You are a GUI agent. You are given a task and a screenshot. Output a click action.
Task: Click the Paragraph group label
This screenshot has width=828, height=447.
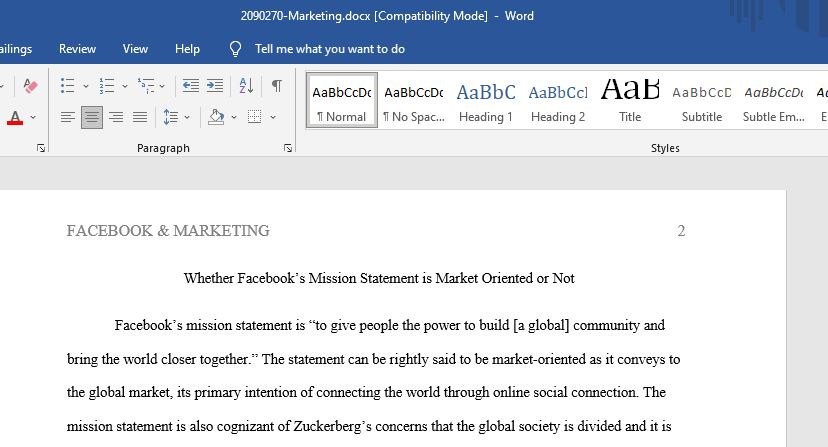(163, 148)
